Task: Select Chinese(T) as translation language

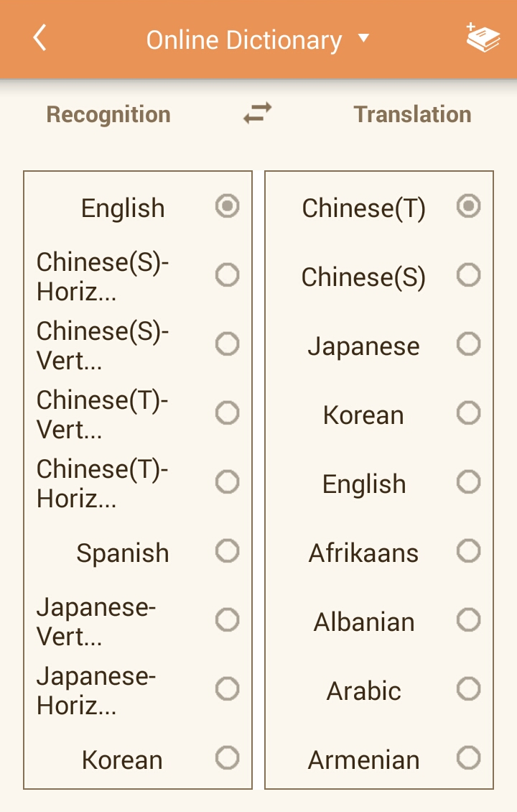Action: (x=468, y=207)
